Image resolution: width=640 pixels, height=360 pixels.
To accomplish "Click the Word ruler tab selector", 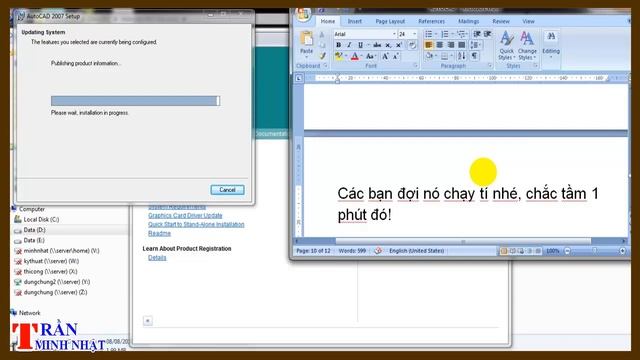I will coord(299,78).
